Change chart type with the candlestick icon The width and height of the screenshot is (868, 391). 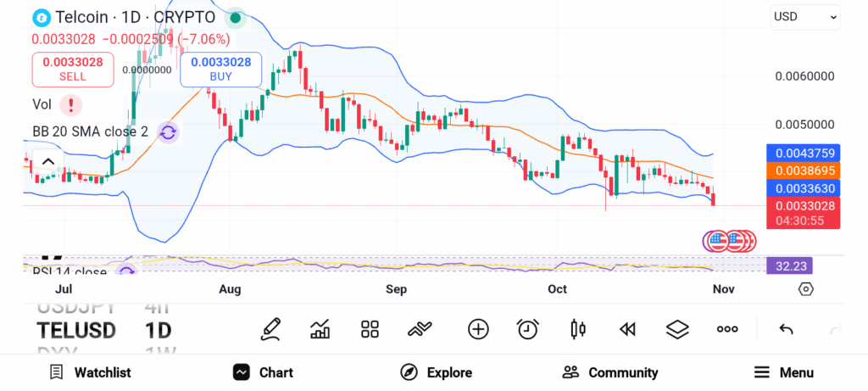tap(578, 329)
